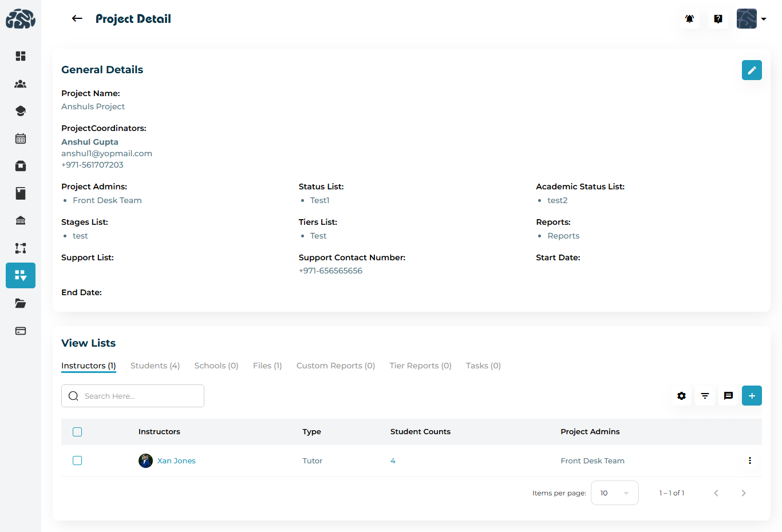Viewport: 782px width, 532px height.
Task: Open Xan Jones row three-dot menu
Action: click(x=749, y=460)
